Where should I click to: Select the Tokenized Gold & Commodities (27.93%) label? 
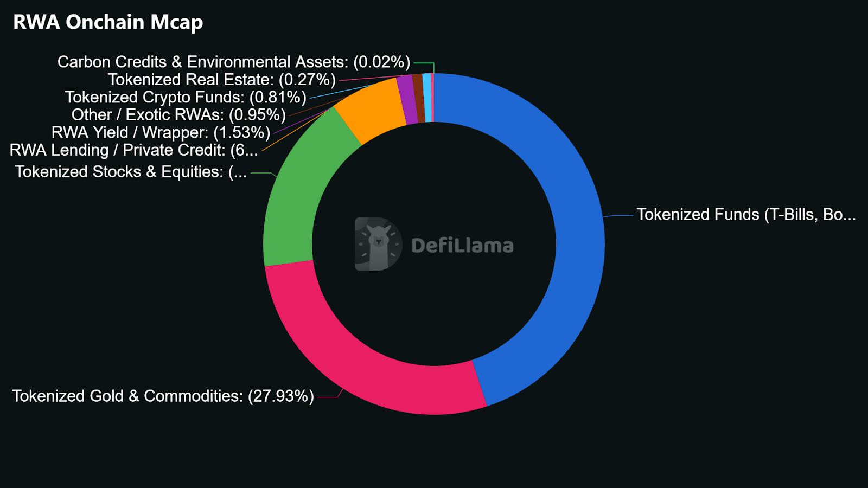point(163,396)
